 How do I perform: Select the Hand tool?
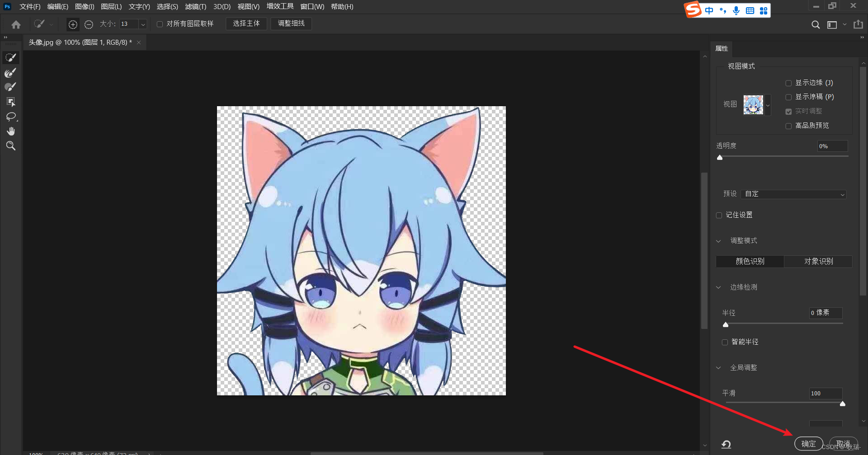click(x=11, y=131)
